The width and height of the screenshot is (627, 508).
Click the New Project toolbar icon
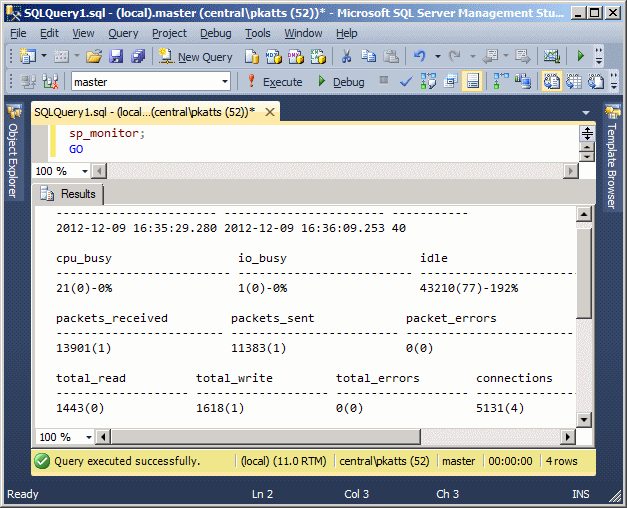[28, 56]
